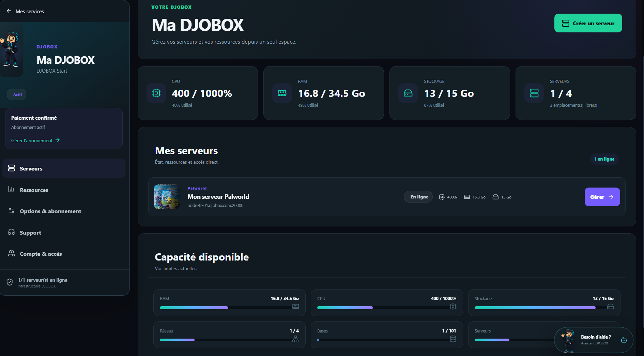Viewport: 644px width, 356px height.
Task: Open the Serveurs sidebar section
Action: (x=64, y=168)
